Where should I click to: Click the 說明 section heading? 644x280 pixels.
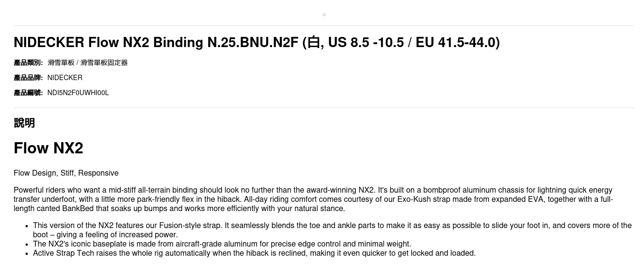24,123
